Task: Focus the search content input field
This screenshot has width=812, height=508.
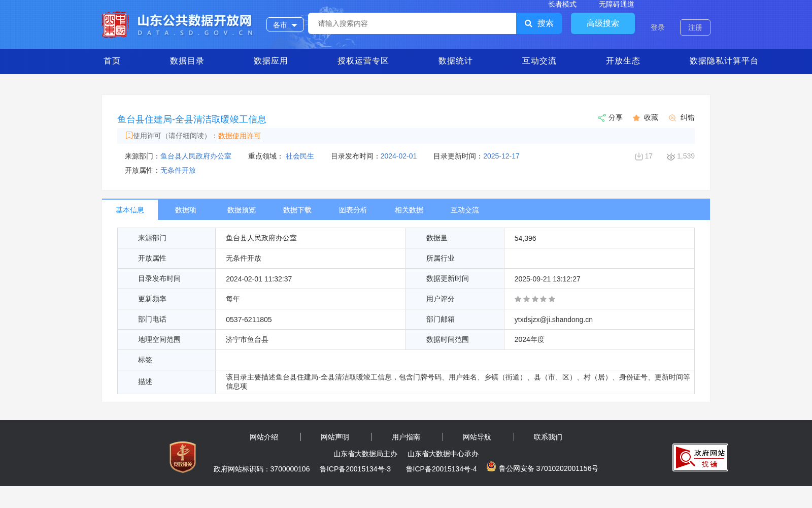Action: [412, 23]
